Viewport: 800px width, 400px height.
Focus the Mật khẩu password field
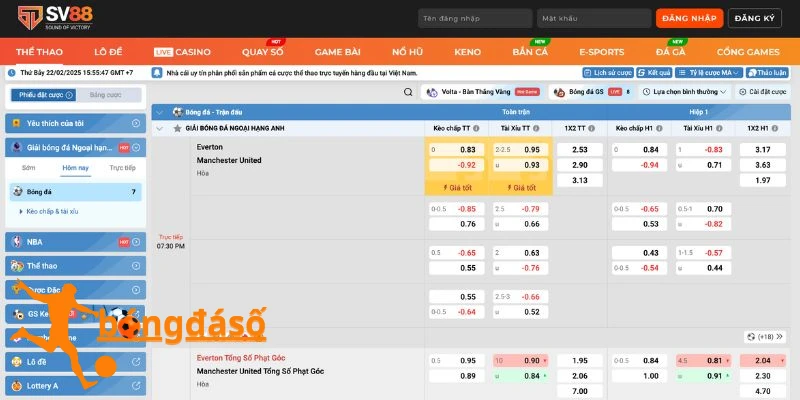(x=594, y=18)
